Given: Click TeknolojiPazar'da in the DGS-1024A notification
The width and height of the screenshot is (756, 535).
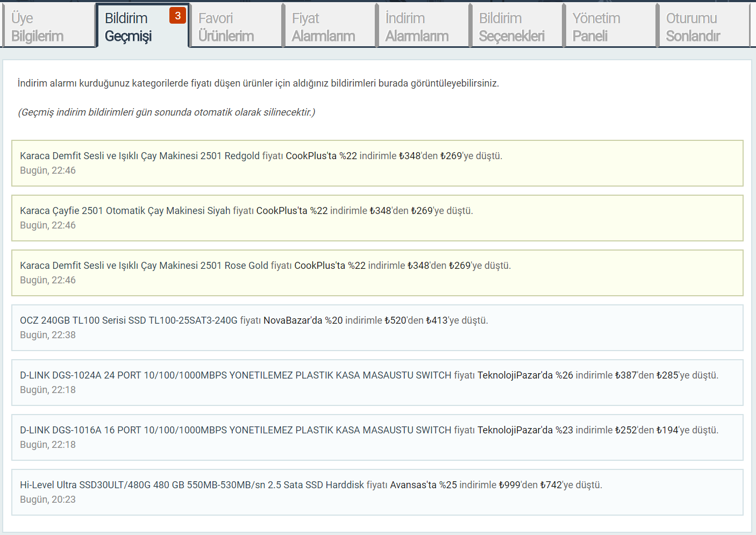Looking at the screenshot, I should click(515, 375).
